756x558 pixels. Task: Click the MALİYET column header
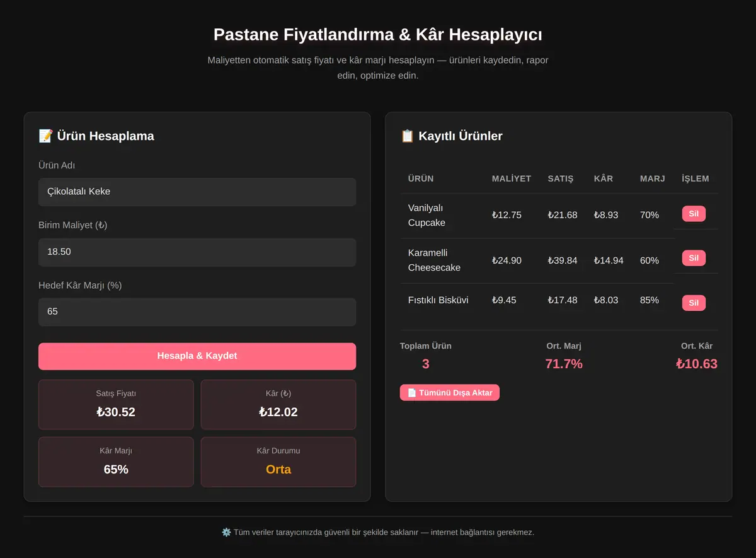pyautogui.click(x=512, y=178)
